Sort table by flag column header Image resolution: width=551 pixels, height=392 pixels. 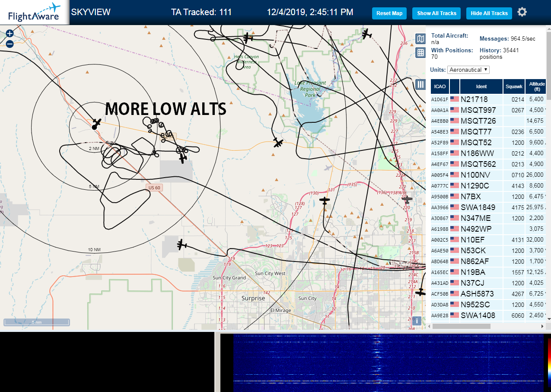point(455,86)
